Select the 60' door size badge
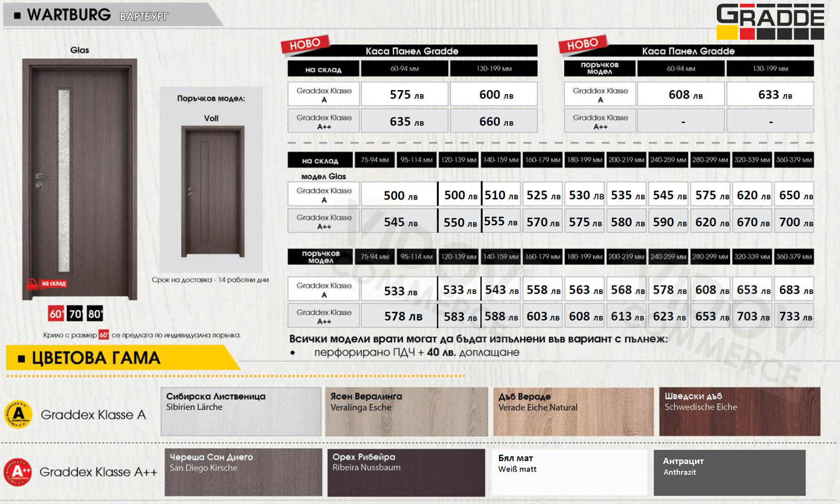The height and width of the screenshot is (504, 840). pos(56,314)
